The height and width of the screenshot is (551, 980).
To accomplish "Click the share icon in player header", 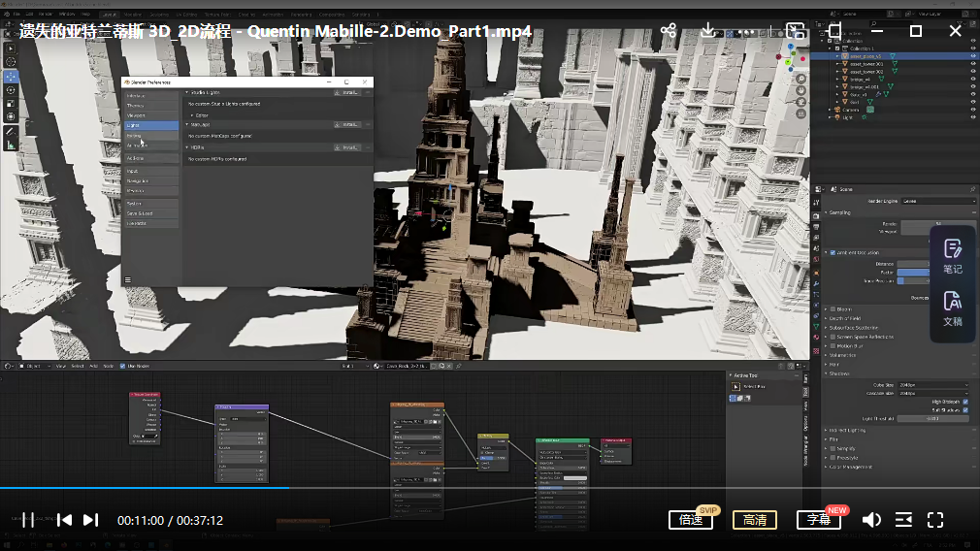I will (x=669, y=30).
